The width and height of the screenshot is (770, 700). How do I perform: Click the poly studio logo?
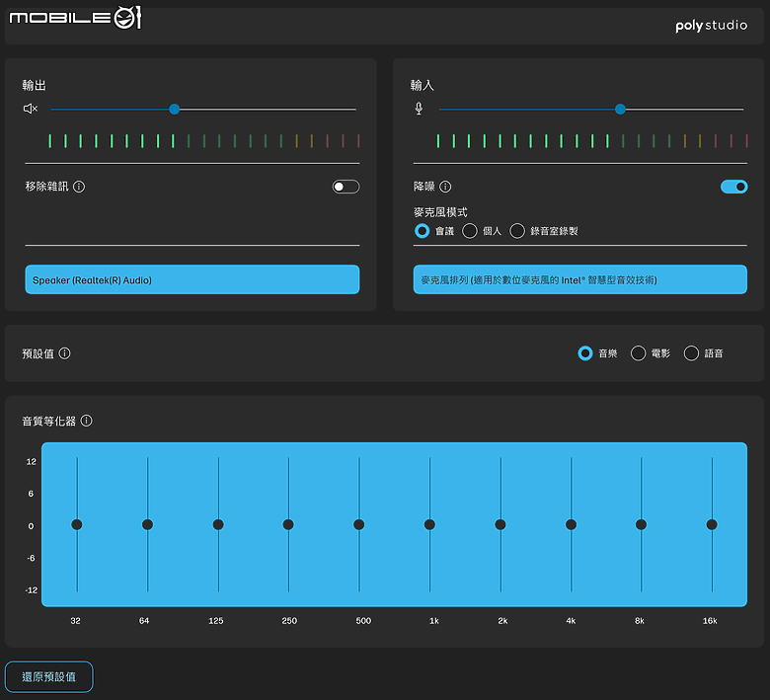711,25
